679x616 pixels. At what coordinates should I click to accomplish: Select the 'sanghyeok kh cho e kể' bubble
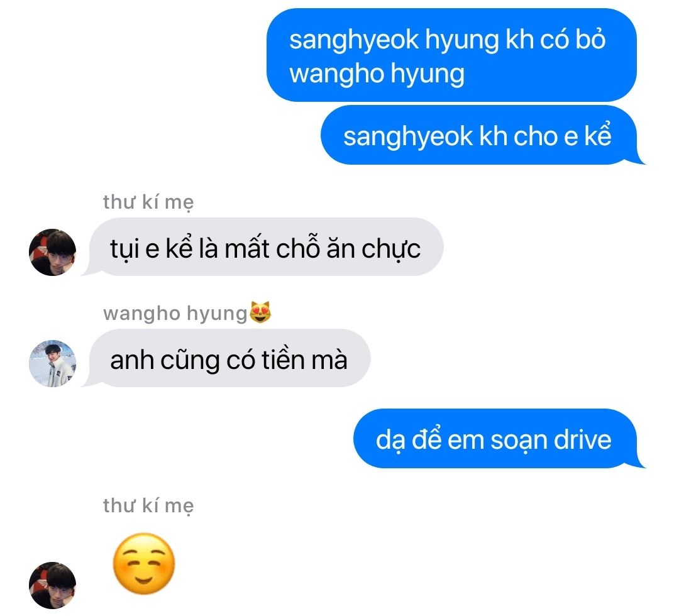click(480, 135)
